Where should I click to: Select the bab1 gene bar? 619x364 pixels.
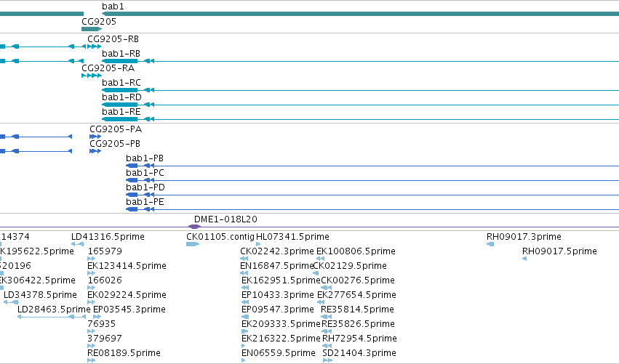pos(361,14)
